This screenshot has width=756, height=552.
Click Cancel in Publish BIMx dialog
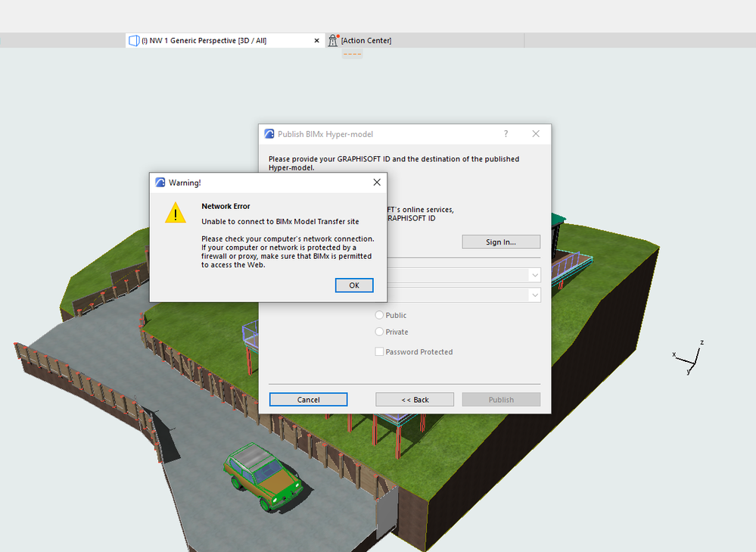(308, 400)
